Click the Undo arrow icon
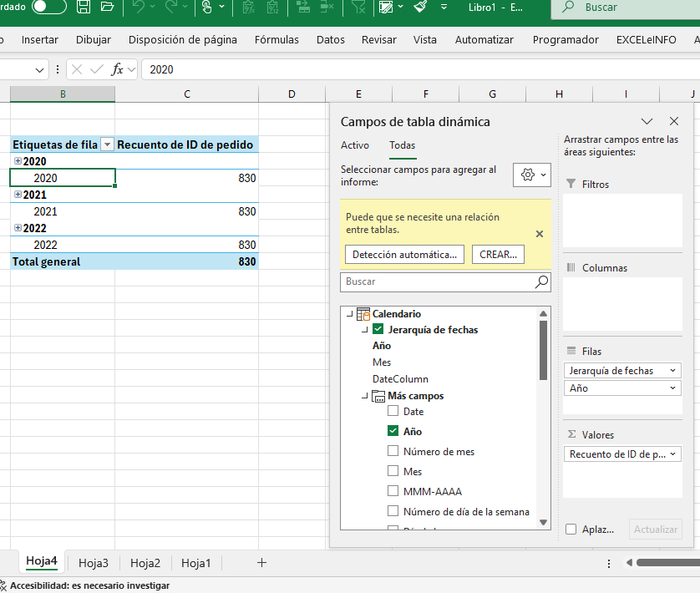 tap(139, 8)
